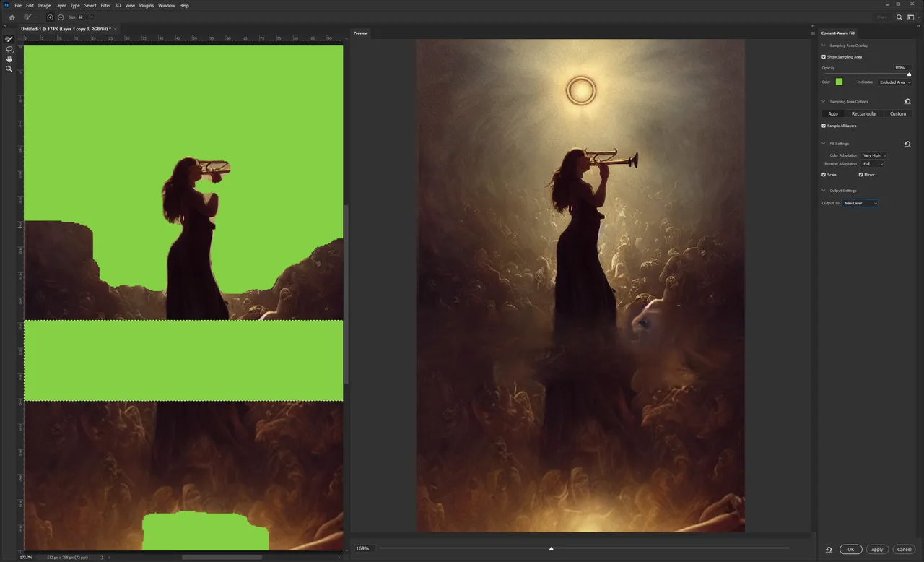This screenshot has width=924, height=562.
Task: Expand the left toolbar with double arrows
Action: [x=5, y=25]
